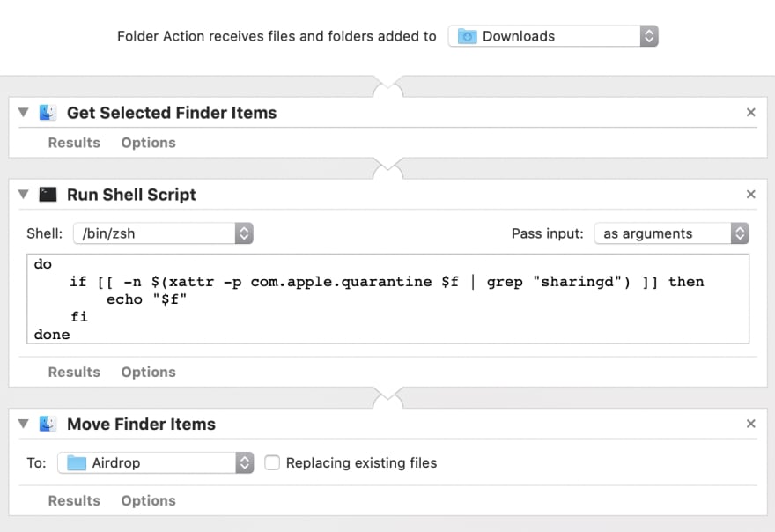Remove the Move Finder Items action
The width and height of the screenshot is (775, 532).
(x=750, y=424)
